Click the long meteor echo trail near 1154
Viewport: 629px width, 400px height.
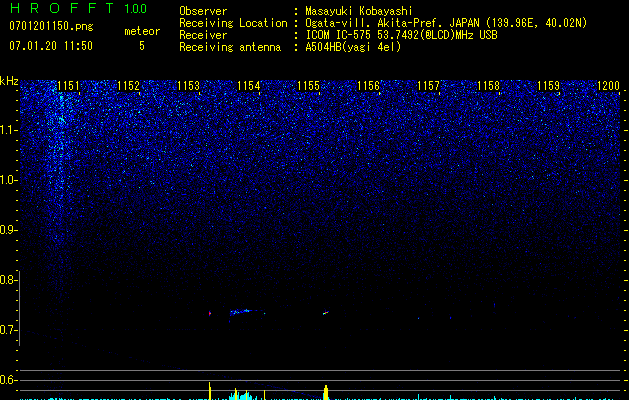[247, 312]
